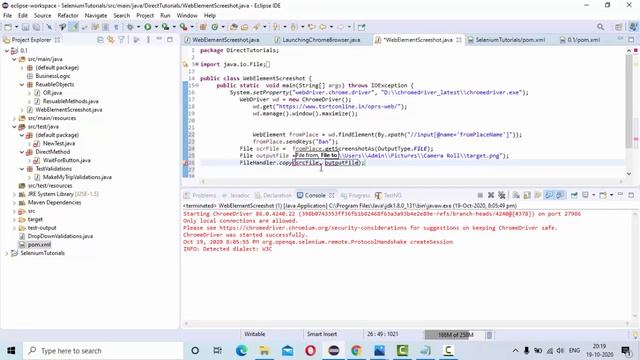This screenshot has width=640, height=360.
Task: Click the toolbar Search magnifier icon
Action: click(x=600, y=27)
